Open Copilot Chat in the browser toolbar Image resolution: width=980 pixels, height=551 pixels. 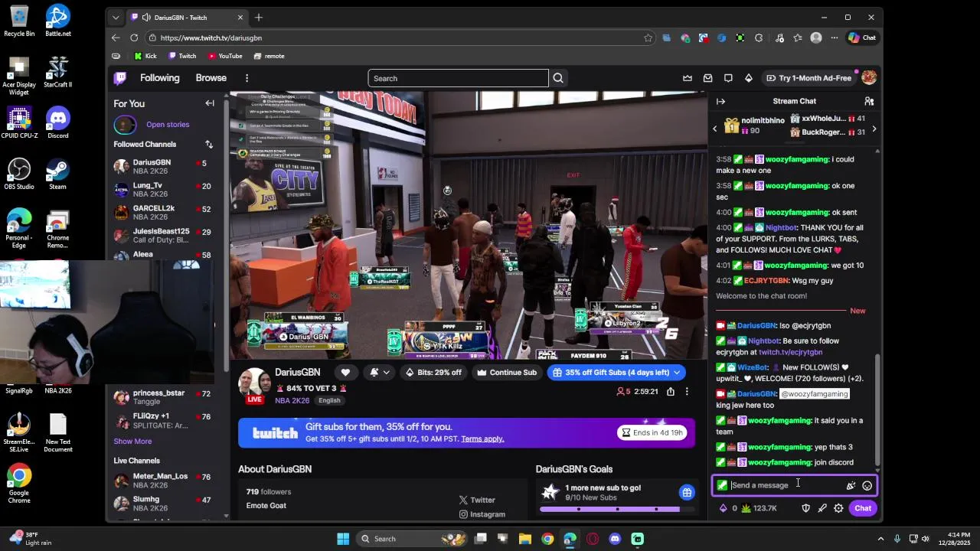[862, 37]
